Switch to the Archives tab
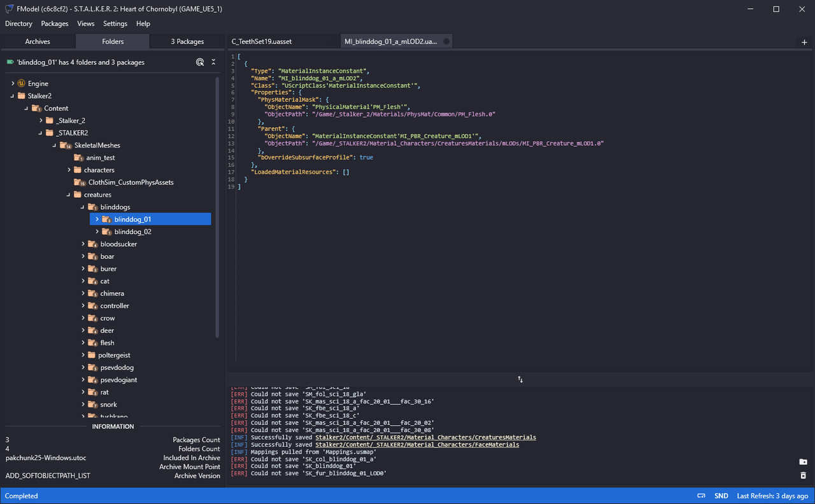 (38, 41)
